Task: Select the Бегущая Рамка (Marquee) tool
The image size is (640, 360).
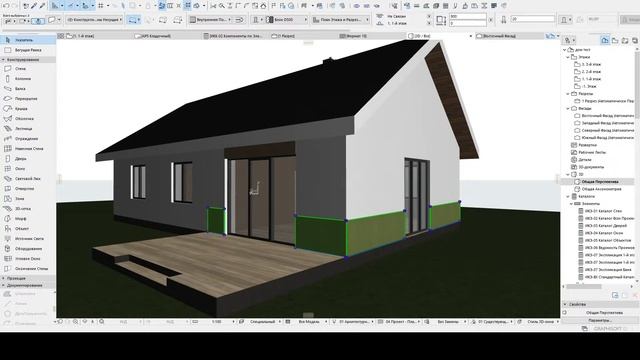Action: pos(28,50)
